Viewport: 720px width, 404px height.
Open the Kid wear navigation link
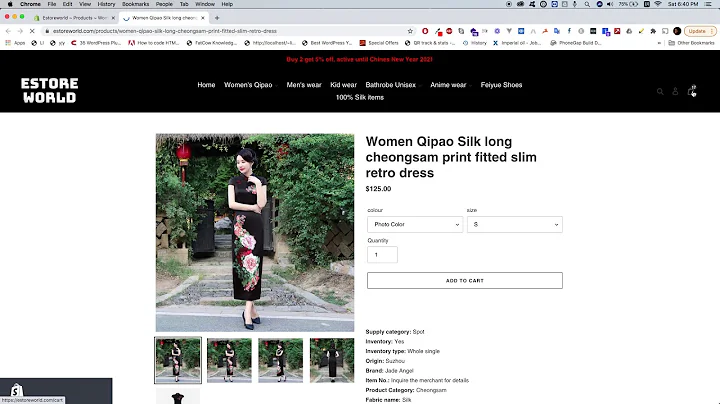343,85
